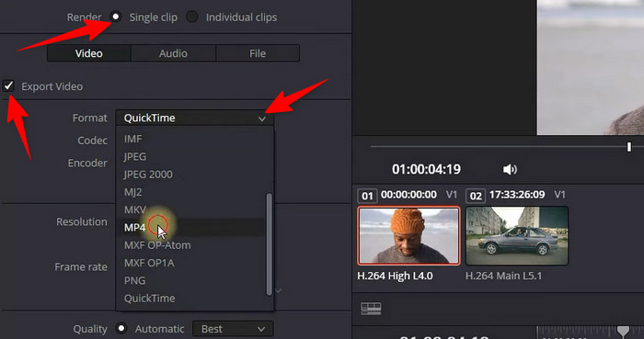Image resolution: width=644 pixels, height=339 pixels.
Task: Click the viewer scrubber playhead handle
Action: pos(628,147)
